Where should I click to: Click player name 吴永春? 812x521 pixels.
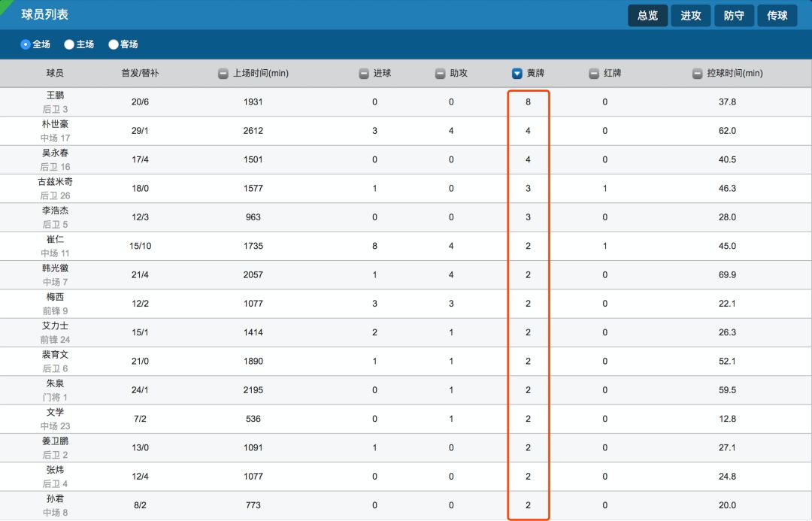point(55,153)
